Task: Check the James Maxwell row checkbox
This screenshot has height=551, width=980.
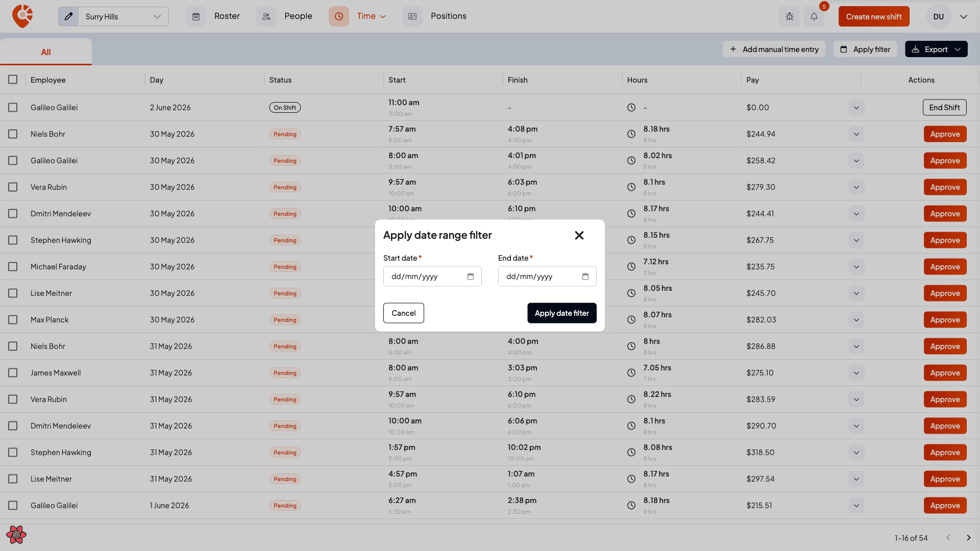Action: click(13, 373)
